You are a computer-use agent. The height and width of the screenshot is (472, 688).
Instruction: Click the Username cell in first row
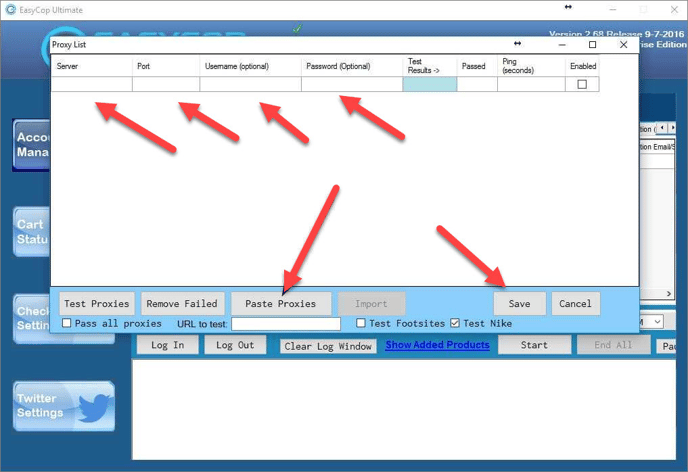pos(251,84)
